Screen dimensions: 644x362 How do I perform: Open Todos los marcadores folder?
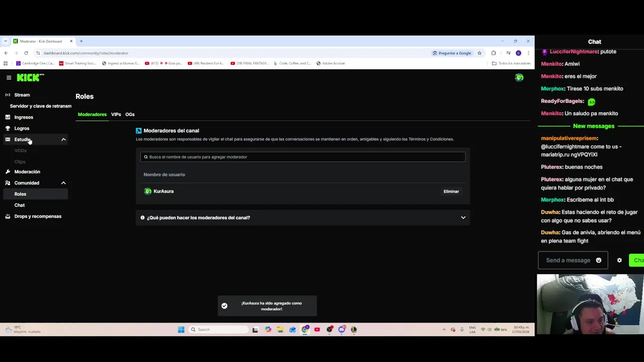coord(511,63)
